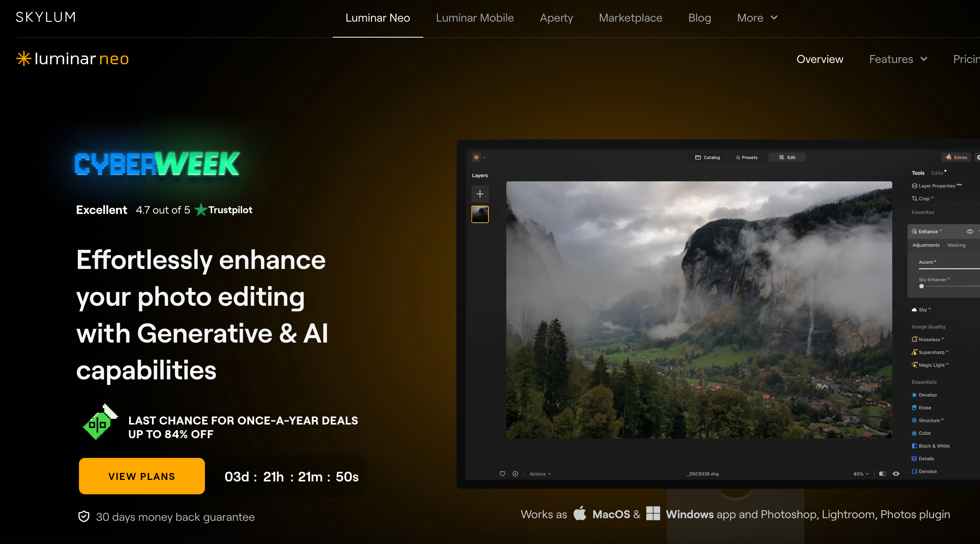
Task: Open Blog nav item
Action: pyautogui.click(x=699, y=18)
